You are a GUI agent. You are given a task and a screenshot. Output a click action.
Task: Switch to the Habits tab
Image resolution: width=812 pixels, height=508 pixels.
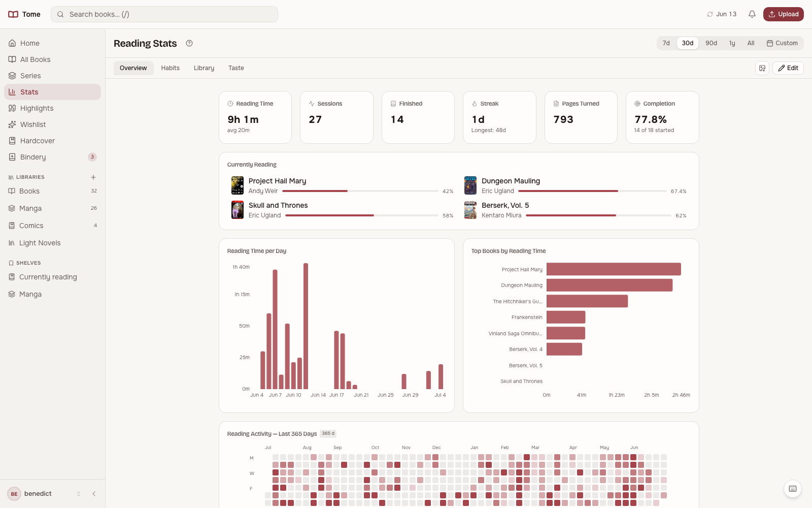pyautogui.click(x=171, y=68)
